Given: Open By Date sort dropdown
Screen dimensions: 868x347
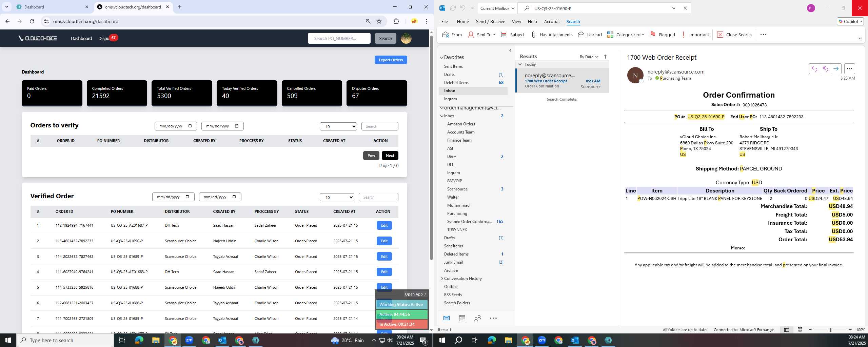Looking at the screenshot, I should point(589,57).
